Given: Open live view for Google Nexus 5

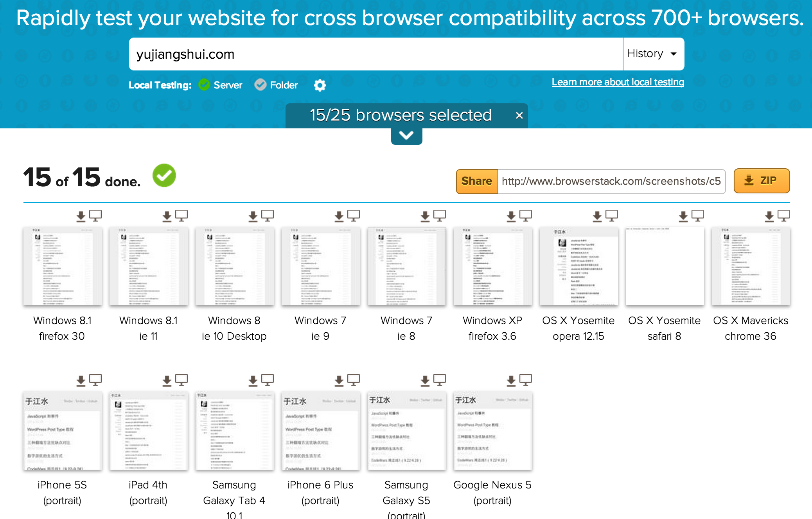Looking at the screenshot, I should (526, 380).
